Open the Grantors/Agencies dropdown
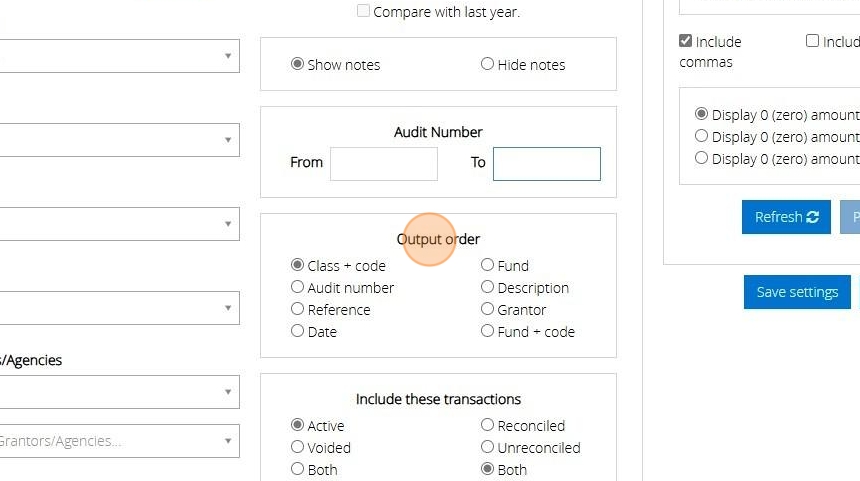The width and height of the screenshot is (860, 481). pyautogui.click(x=120, y=440)
